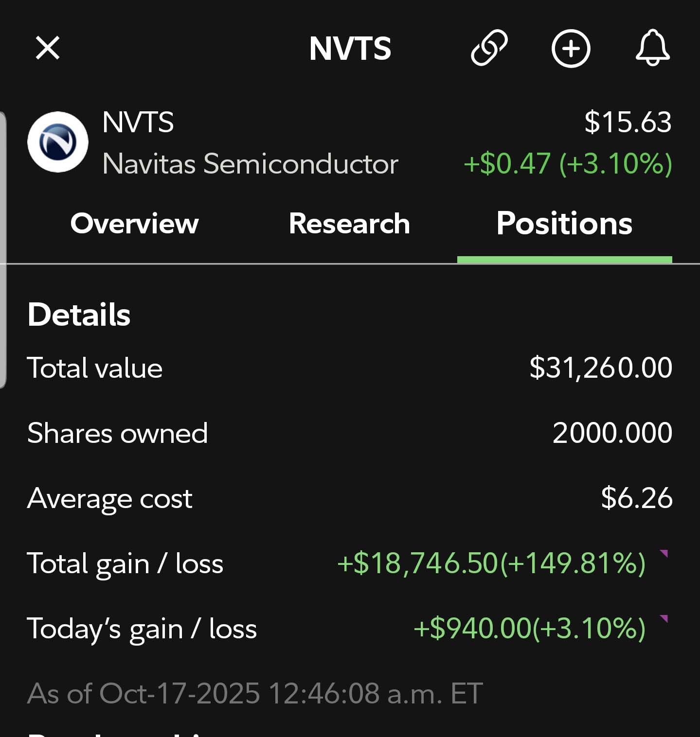Viewport: 700px width, 737px height.
Task: Open price alerts with the bell icon
Action: [x=652, y=47]
